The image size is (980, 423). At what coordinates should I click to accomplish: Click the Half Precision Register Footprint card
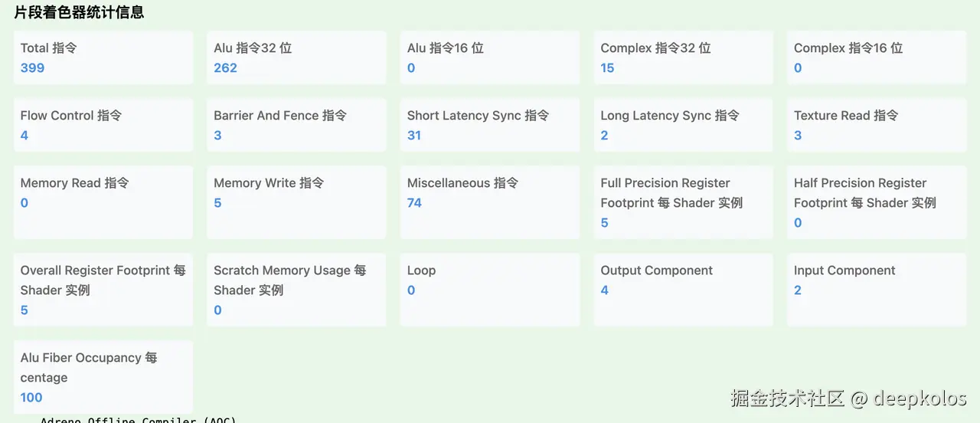click(876, 202)
